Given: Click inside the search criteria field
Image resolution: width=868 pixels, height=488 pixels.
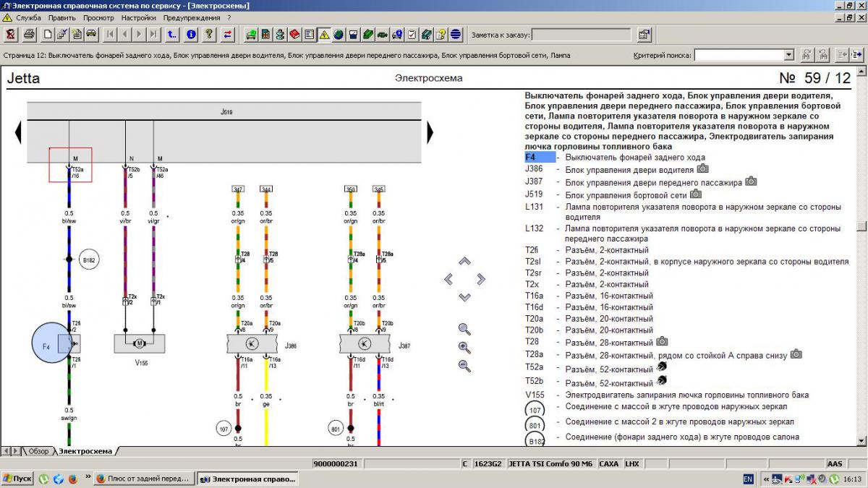Looking at the screenshot, I should click(x=739, y=55).
